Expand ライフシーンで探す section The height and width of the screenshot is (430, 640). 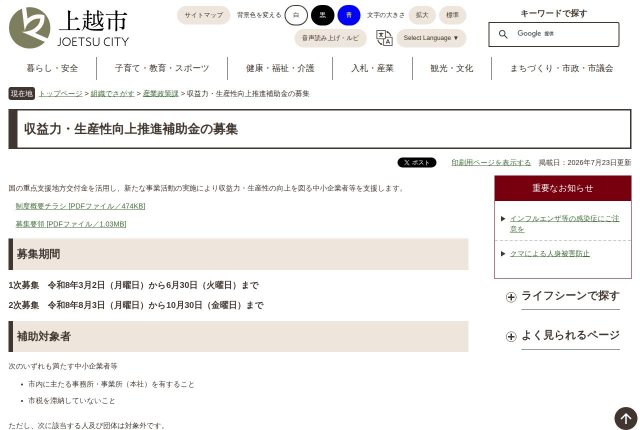(x=570, y=296)
